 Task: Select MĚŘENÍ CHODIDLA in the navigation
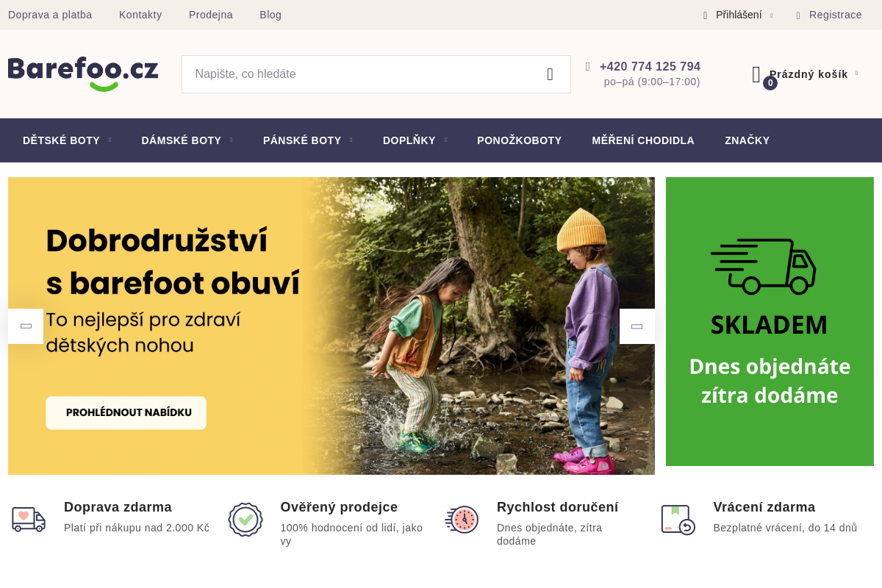pos(643,140)
